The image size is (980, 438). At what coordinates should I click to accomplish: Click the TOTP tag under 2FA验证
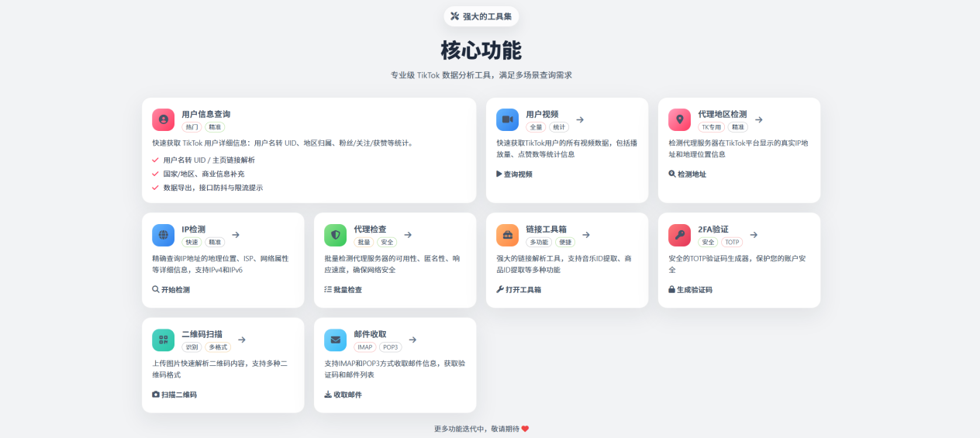(732, 243)
